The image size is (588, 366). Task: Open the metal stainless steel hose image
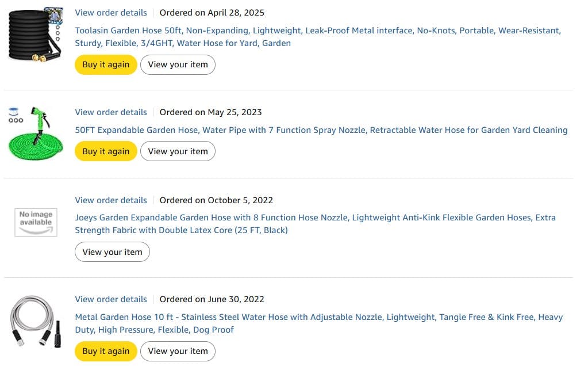36,322
